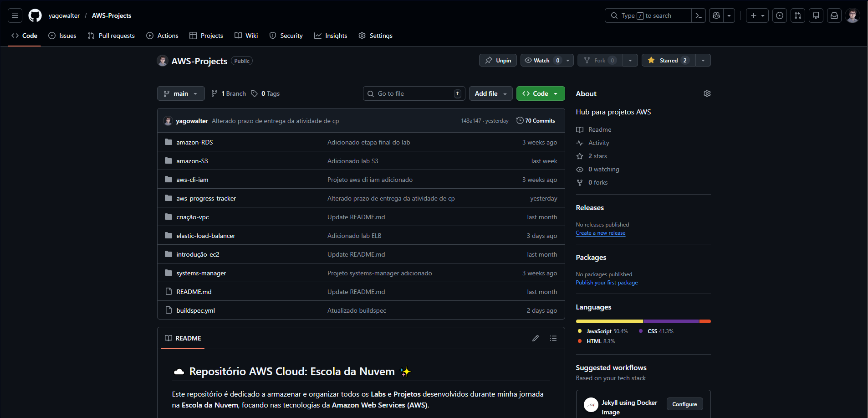Open the introdução-ec2 folder
The image size is (868, 418).
(x=198, y=254)
